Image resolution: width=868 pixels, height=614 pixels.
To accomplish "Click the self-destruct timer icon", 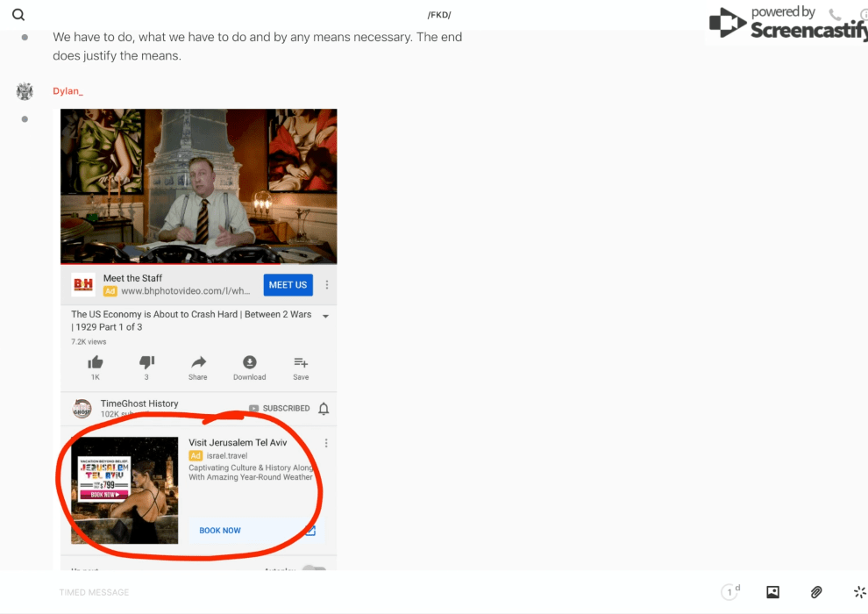I will click(x=730, y=592).
